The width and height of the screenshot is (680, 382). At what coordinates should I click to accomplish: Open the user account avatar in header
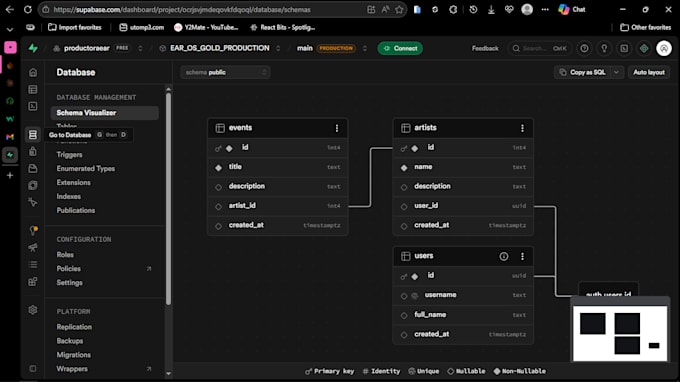(664, 48)
